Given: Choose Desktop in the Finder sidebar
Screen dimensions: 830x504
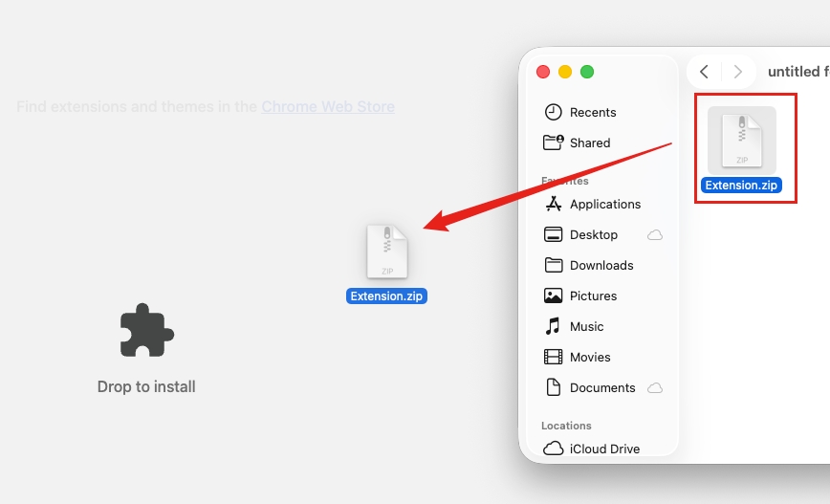Looking at the screenshot, I should [x=593, y=234].
